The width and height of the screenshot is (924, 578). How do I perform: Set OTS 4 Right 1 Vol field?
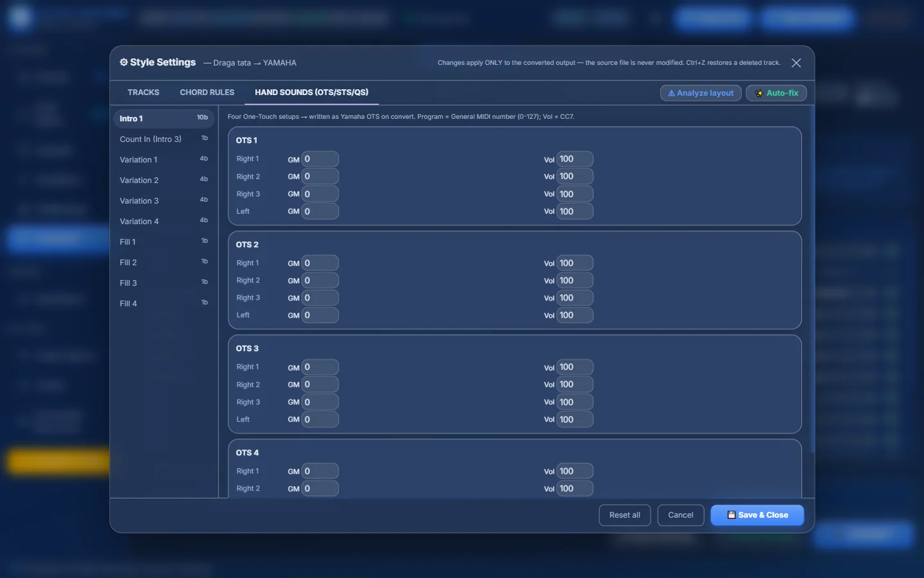tap(575, 471)
